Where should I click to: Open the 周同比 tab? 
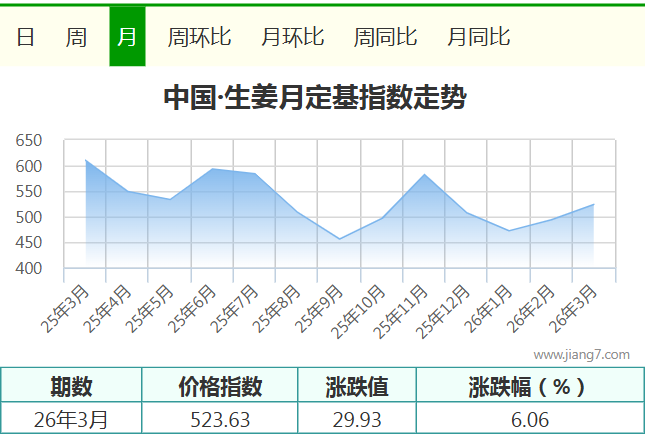pyautogui.click(x=385, y=37)
